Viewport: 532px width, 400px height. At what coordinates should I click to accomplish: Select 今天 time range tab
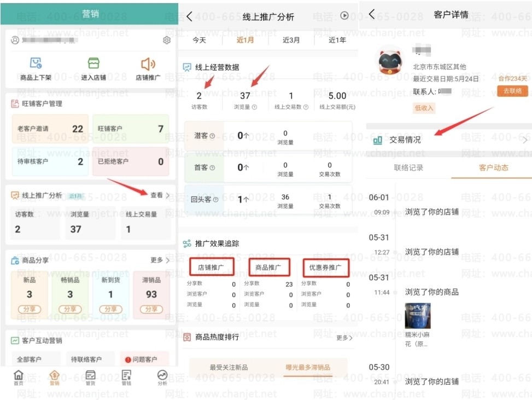(x=200, y=40)
